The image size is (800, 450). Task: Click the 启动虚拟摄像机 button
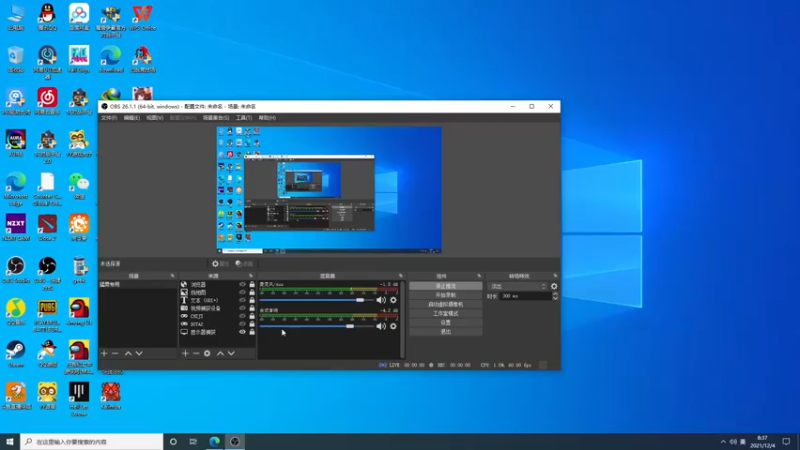point(445,305)
